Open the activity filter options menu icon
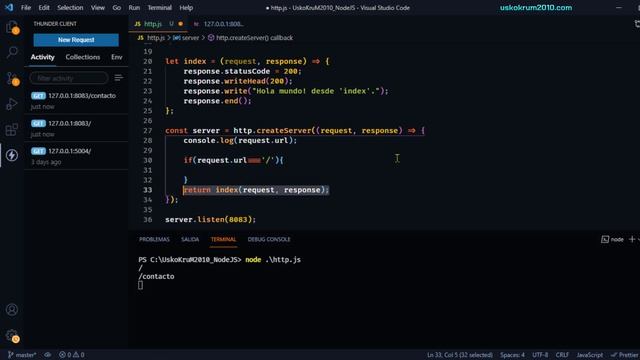640x360 pixels. click(x=118, y=78)
